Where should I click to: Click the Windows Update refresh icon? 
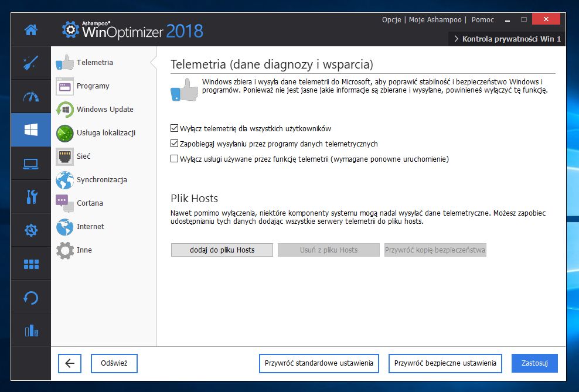pyautogui.click(x=64, y=110)
